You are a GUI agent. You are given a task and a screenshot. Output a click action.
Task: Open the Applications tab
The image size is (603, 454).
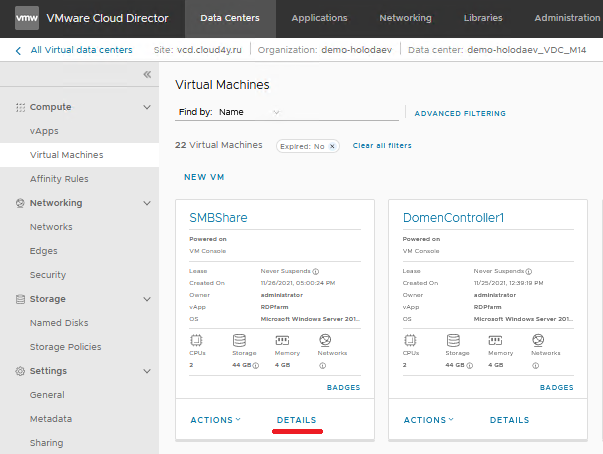pos(319,18)
